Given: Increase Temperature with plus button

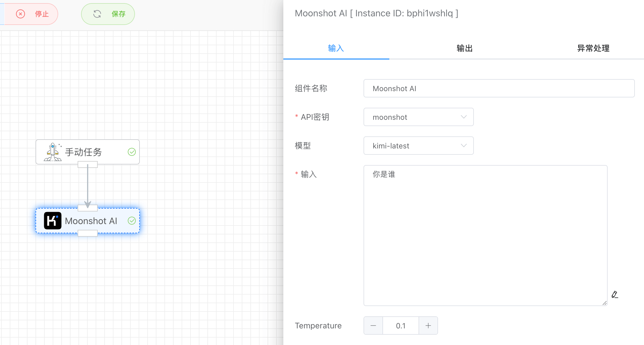Looking at the screenshot, I should 428,326.
